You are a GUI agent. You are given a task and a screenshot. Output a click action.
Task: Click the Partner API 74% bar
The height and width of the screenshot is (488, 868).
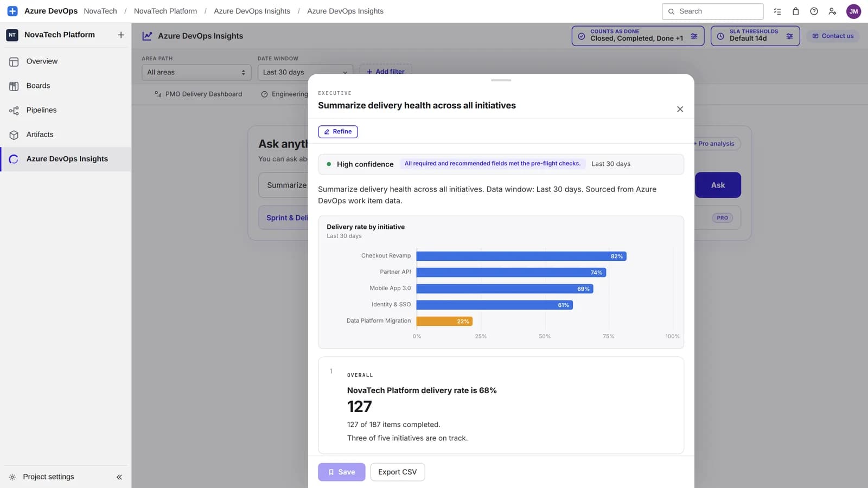pyautogui.click(x=511, y=272)
